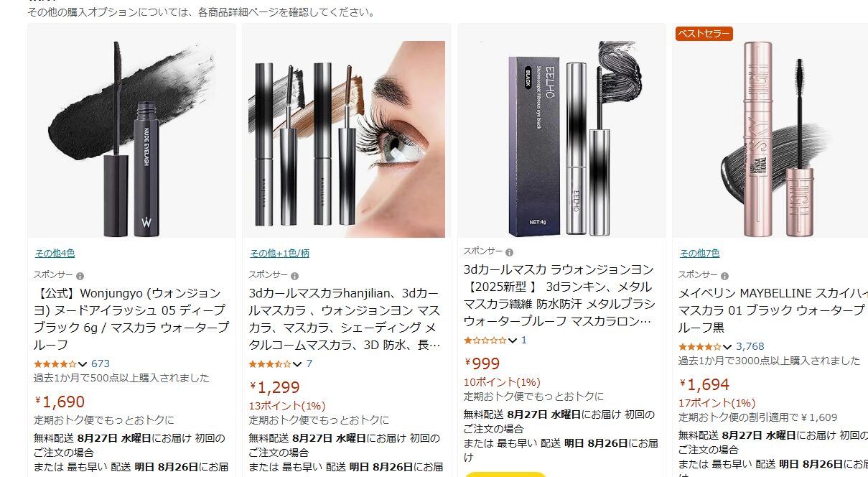Click the yellow add-to-cart button under EELHO

[x=505, y=474]
